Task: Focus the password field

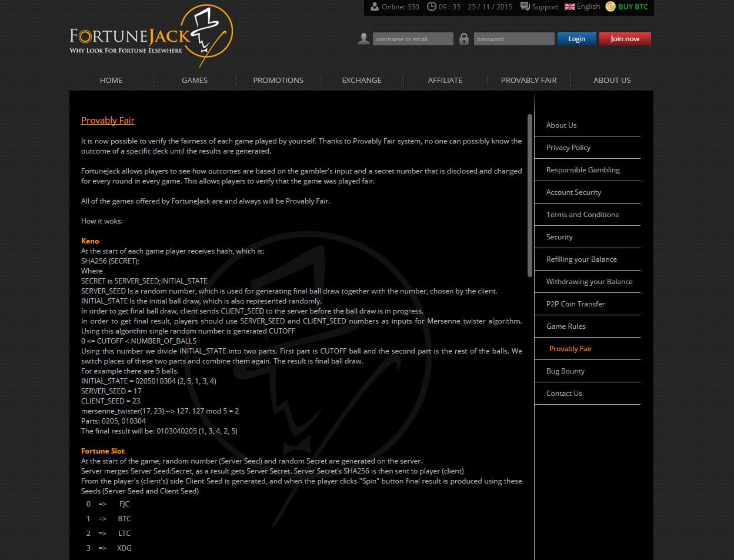Action: pos(514,39)
